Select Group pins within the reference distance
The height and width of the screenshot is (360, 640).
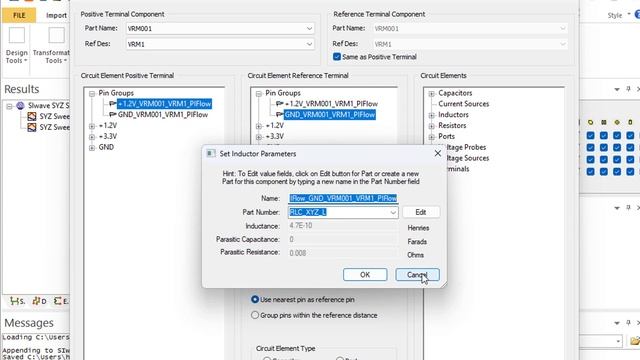255,315
